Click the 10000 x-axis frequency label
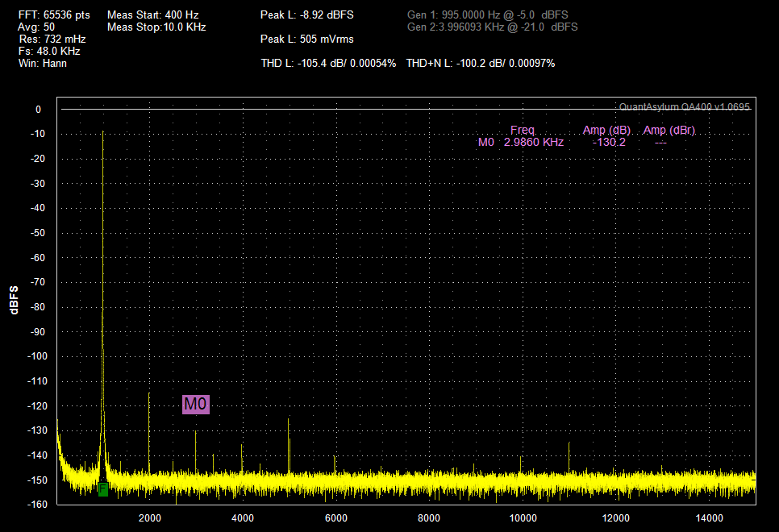The height and width of the screenshot is (532, 779). pos(523,518)
